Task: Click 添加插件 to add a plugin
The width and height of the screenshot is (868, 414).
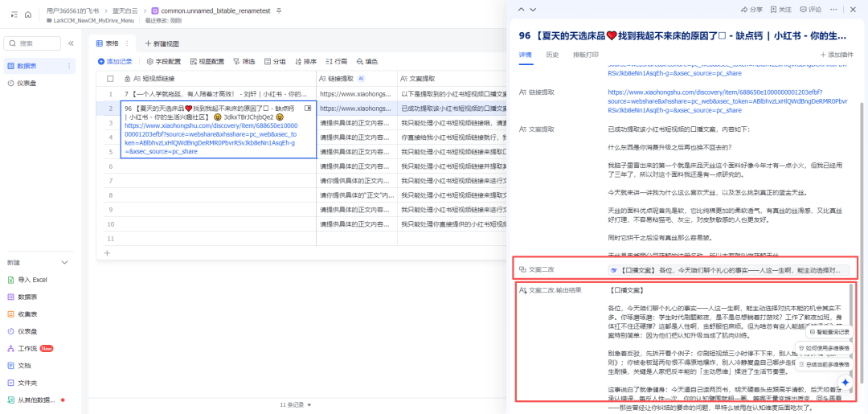Action: coord(838,55)
